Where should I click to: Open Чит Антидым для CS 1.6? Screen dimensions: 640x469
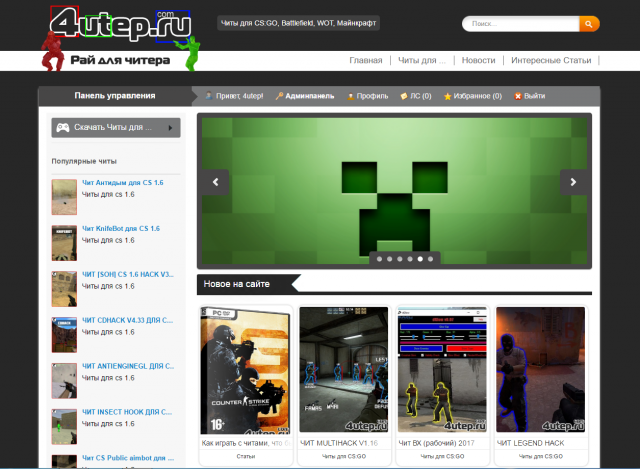[x=122, y=182]
